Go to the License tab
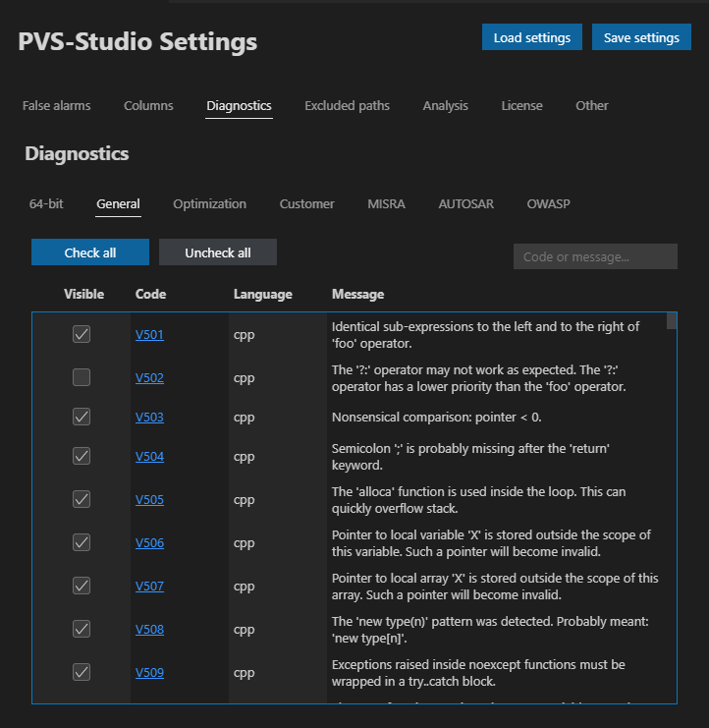Viewport: 709px width, 728px height. (521, 105)
